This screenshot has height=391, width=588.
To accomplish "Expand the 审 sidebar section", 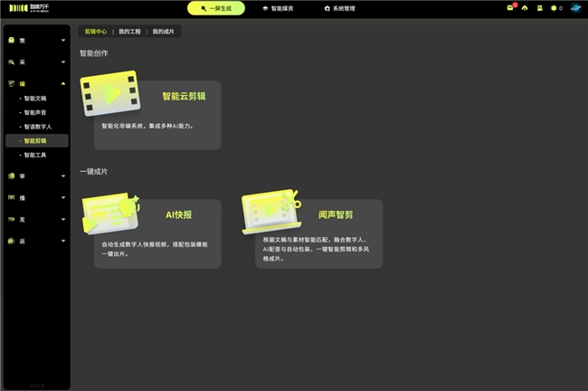I will click(x=36, y=176).
